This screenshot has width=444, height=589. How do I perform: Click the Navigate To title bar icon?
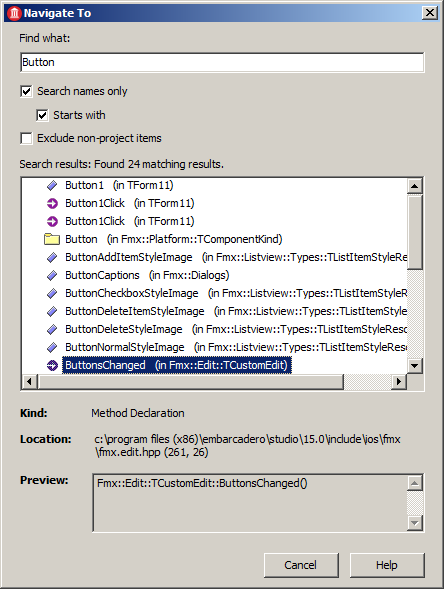click(14, 13)
